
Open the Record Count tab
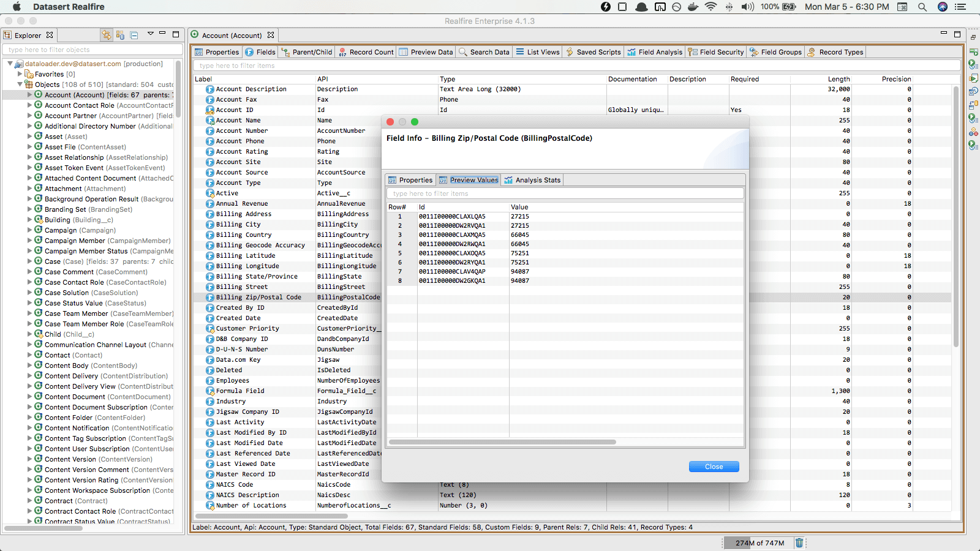(x=366, y=52)
